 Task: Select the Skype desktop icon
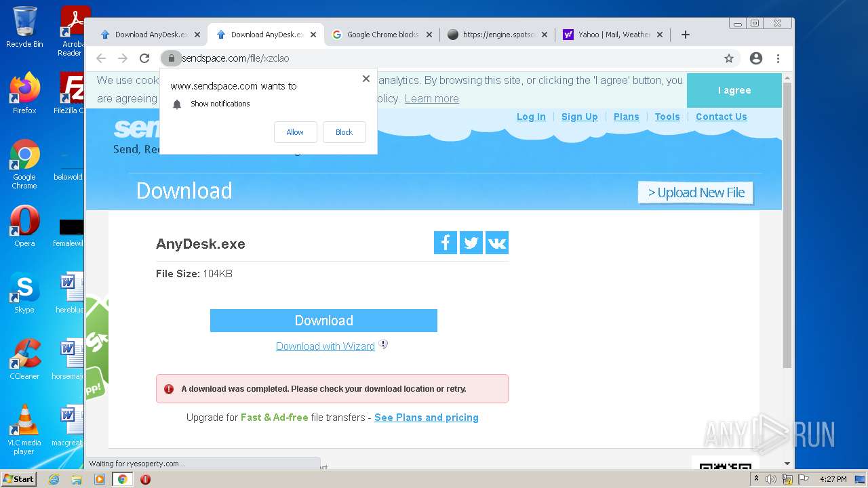click(24, 293)
